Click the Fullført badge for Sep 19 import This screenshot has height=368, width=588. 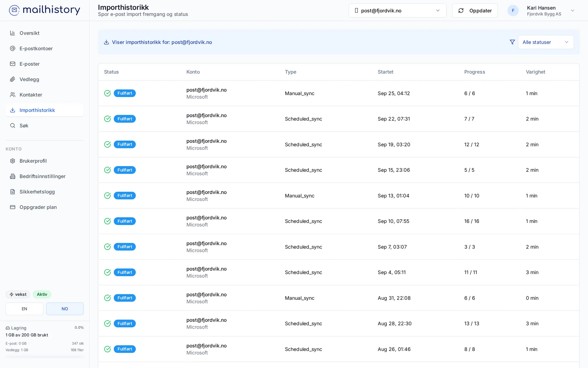(x=125, y=144)
